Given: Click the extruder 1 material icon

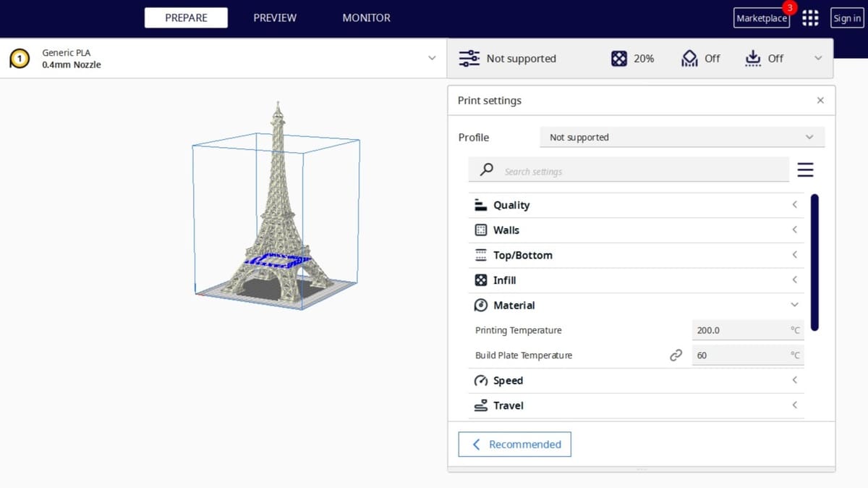Looking at the screenshot, I should [x=20, y=59].
